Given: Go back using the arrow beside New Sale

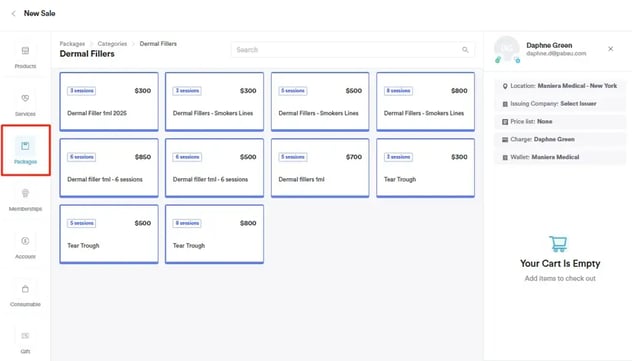Looking at the screenshot, I should pyautogui.click(x=13, y=13).
